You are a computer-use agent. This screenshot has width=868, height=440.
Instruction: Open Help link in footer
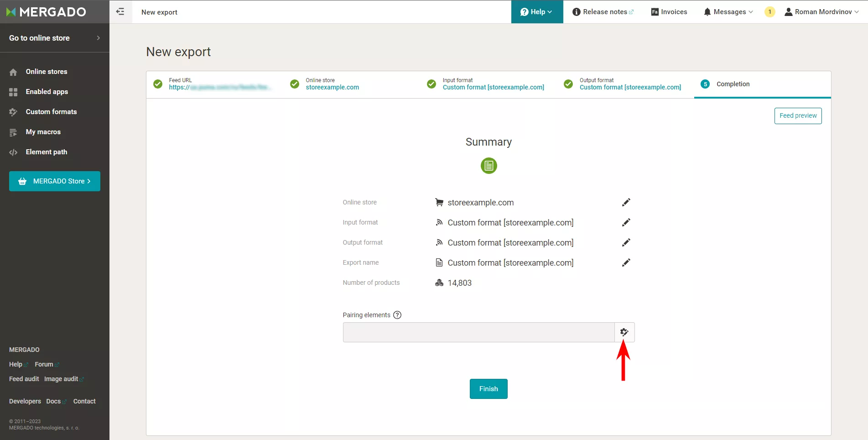pyautogui.click(x=18, y=364)
